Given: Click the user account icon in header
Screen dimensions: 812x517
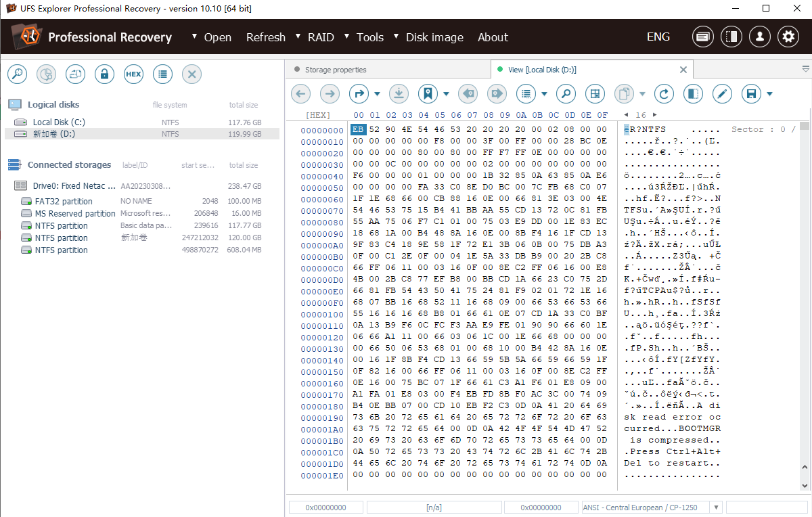Looking at the screenshot, I should pos(760,37).
